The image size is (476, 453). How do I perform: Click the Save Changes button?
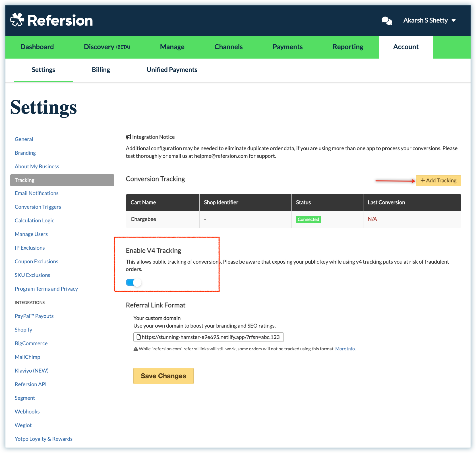163,376
